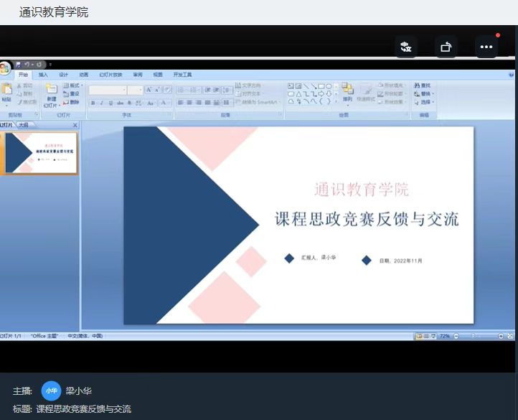Toggle Underline text formatting
The height and width of the screenshot is (420, 518).
110,103
